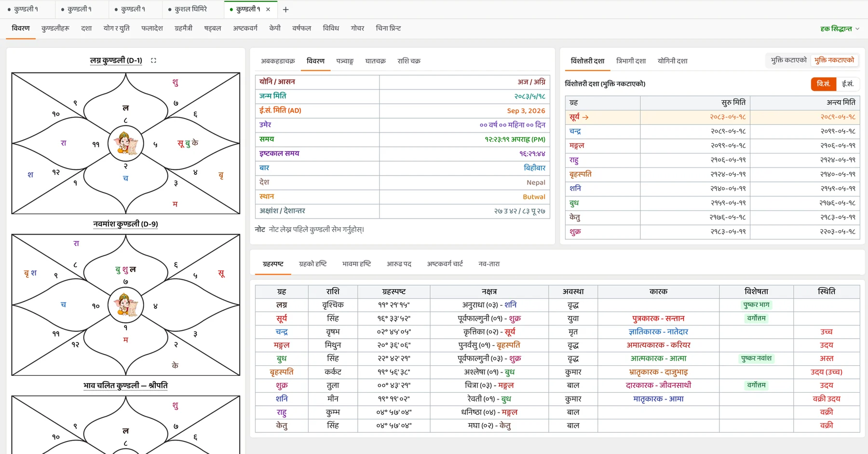The height and width of the screenshot is (454, 868).
Task: Select the विंशोत्तरी दशा tab
Action: pos(587,61)
